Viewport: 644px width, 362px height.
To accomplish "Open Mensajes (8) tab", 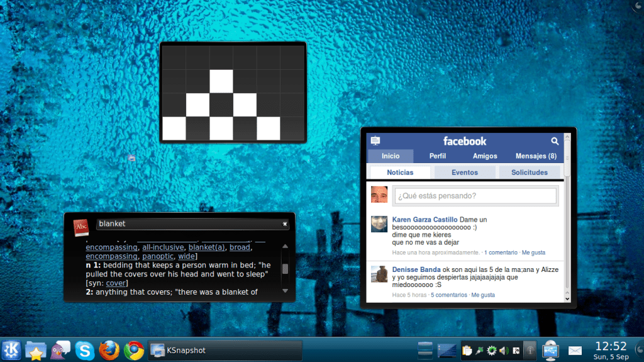I will click(x=536, y=156).
